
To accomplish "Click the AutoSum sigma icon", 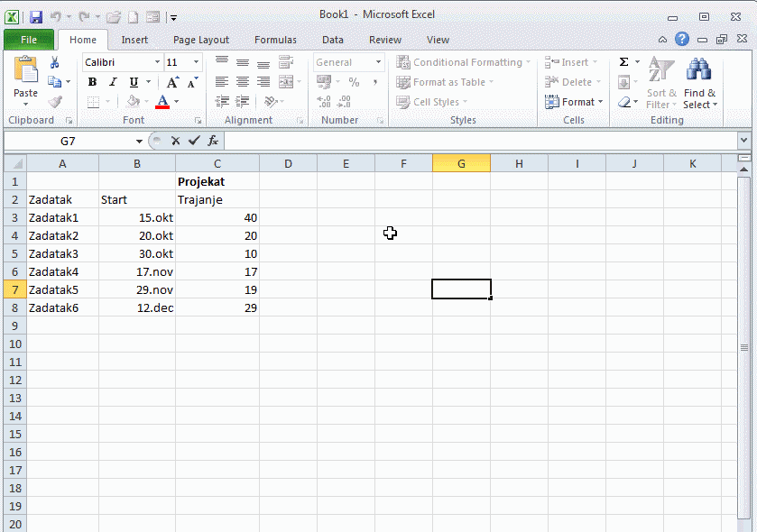I will coord(623,62).
